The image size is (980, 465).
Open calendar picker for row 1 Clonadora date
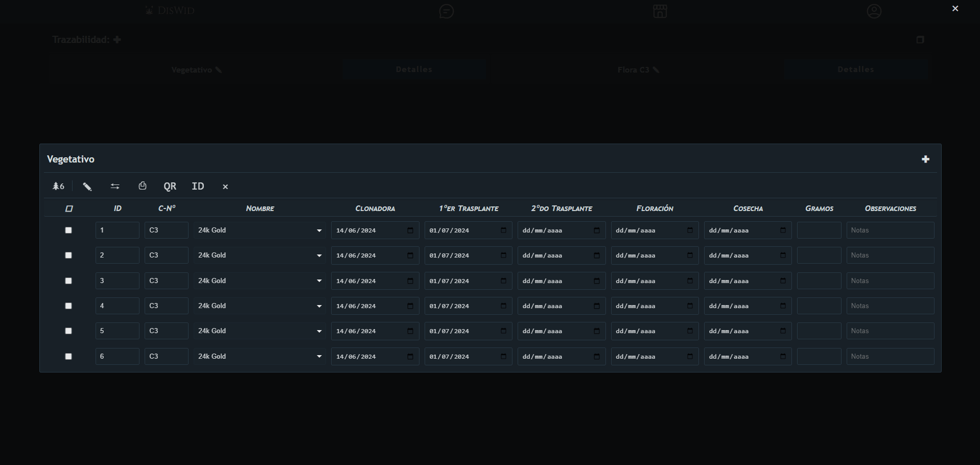410,230
